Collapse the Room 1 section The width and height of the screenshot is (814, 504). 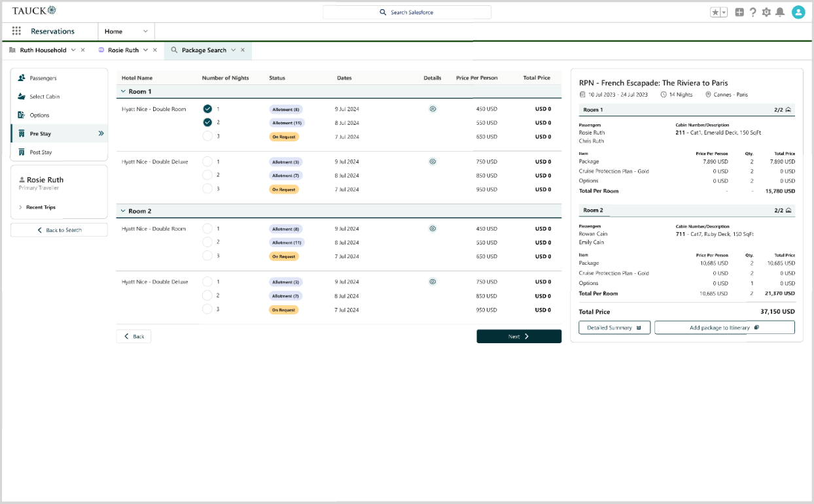(123, 92)
